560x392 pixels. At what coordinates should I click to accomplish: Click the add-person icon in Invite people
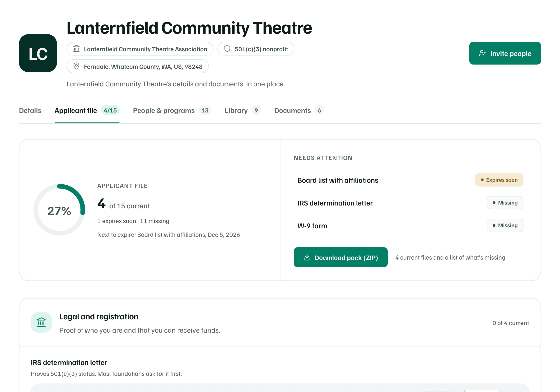[x=482, y=53]
